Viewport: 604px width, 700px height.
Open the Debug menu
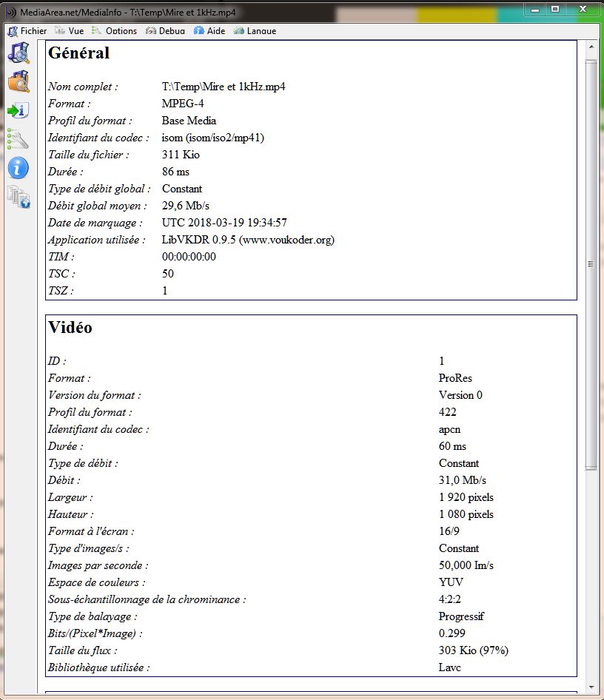(165, 31)
